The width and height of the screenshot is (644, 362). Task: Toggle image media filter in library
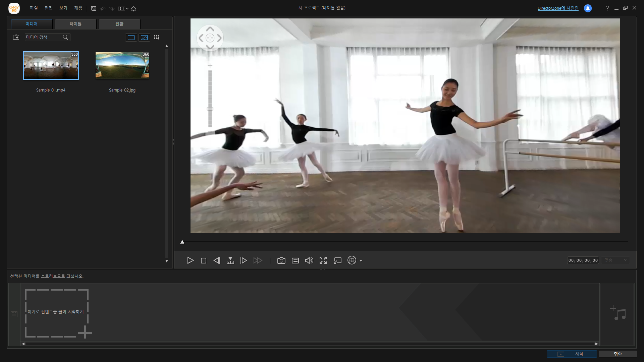click(x=144, y=38)
